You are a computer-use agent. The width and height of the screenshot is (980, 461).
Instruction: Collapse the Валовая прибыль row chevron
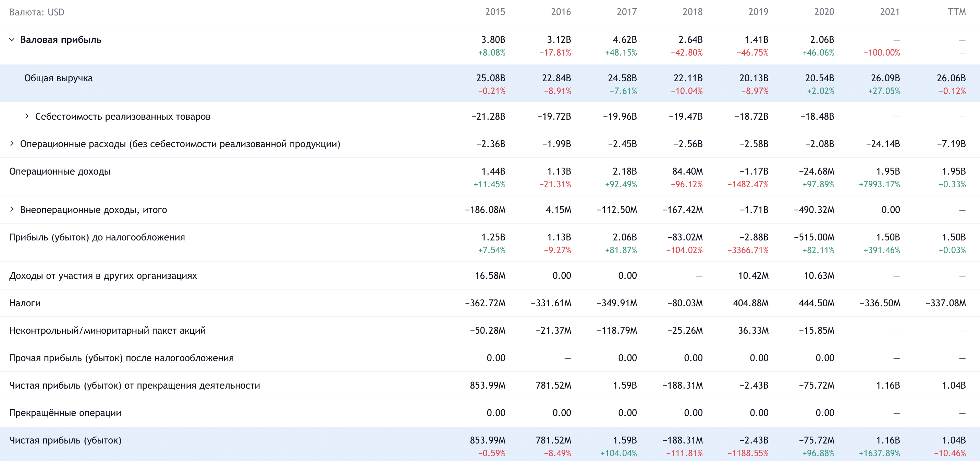click(12, 39)
